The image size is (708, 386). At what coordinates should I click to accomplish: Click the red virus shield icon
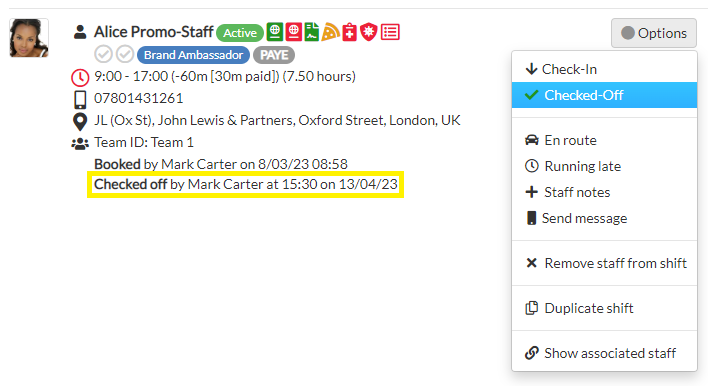[x=369, y=32]
